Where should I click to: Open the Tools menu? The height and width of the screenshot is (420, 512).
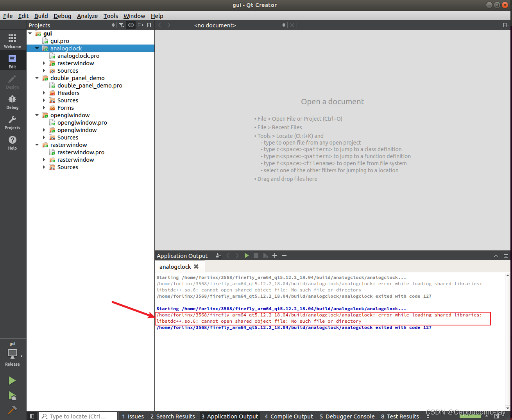111,16
